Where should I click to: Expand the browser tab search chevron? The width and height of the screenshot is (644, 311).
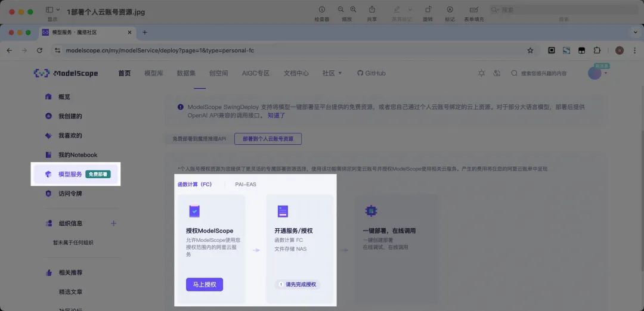click(635, 32)
